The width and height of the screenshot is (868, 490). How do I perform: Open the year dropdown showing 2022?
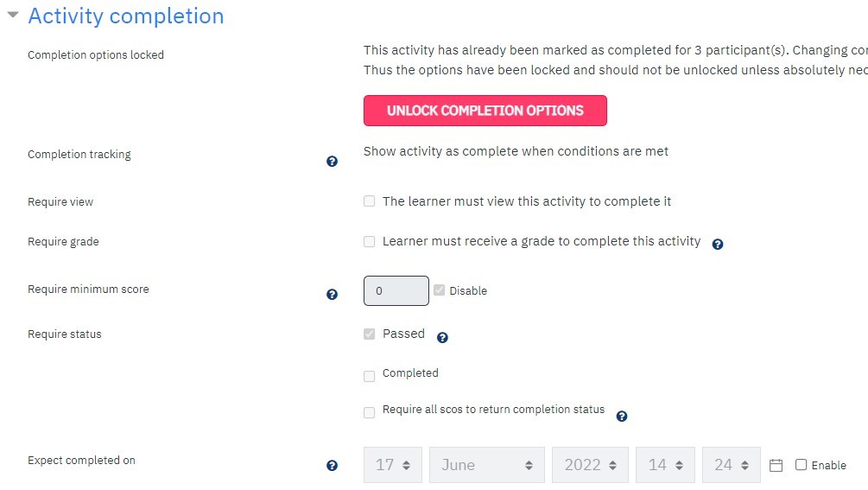pos(590,465)
